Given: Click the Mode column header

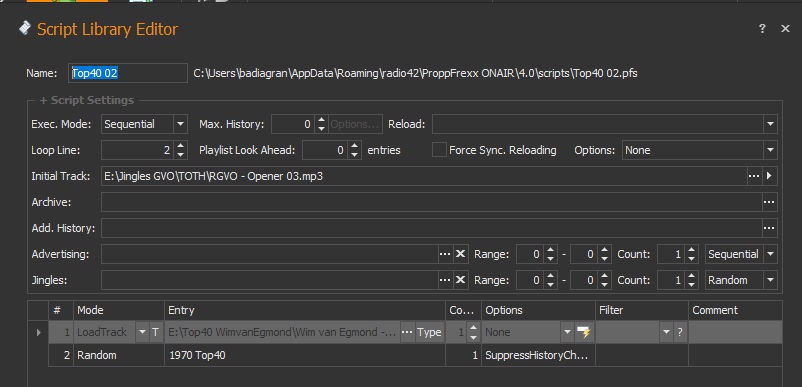Looking at the screenshot, I should pos(119,310).
